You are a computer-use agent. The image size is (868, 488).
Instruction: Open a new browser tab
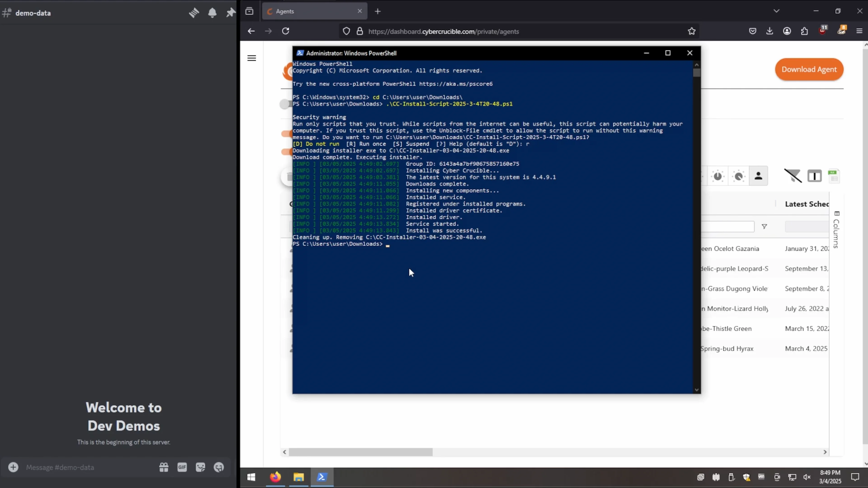coord(378,11)
